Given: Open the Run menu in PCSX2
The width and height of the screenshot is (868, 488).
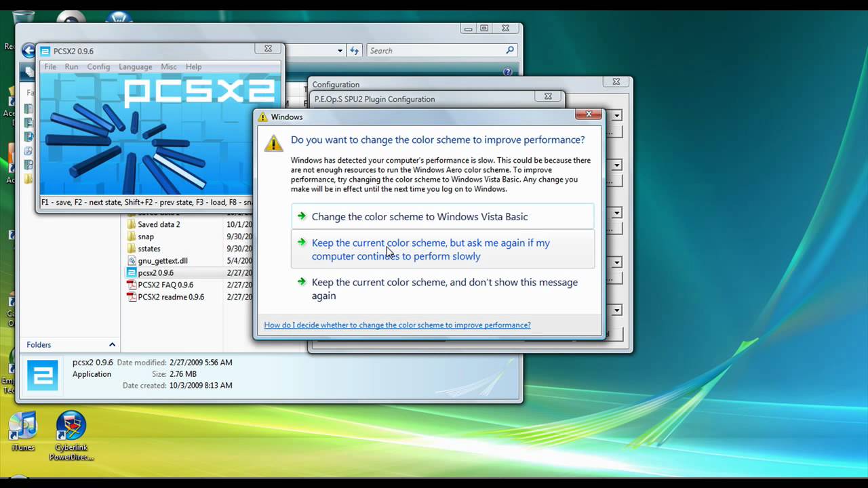Looking at the screenshot, I should click(71, 67).
